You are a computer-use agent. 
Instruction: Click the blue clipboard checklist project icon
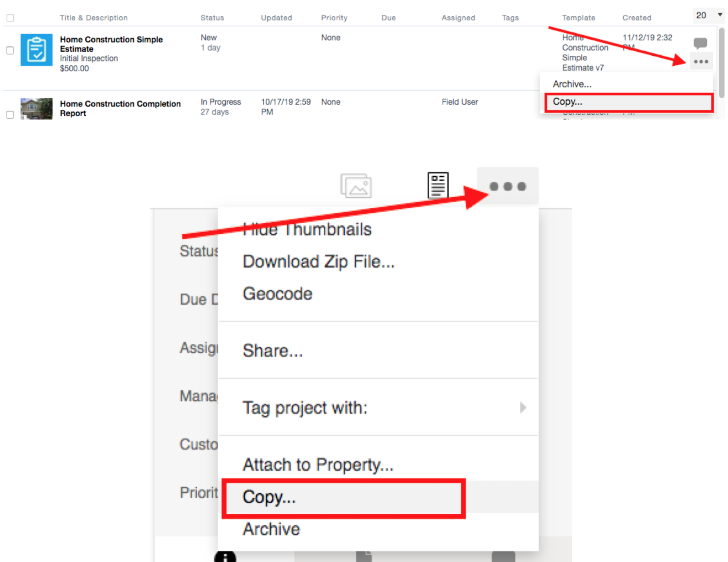coord(36,50)
